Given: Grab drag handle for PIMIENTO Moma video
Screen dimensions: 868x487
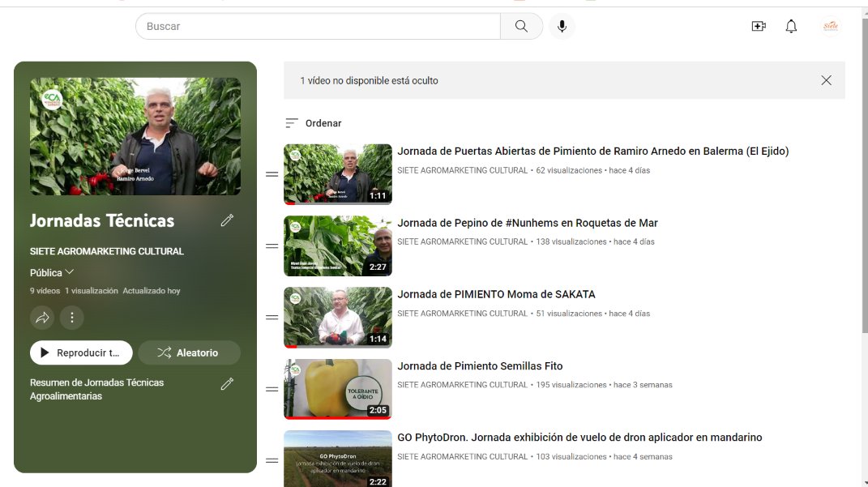Looking at the screenshot, I should (x=272, y=317).
